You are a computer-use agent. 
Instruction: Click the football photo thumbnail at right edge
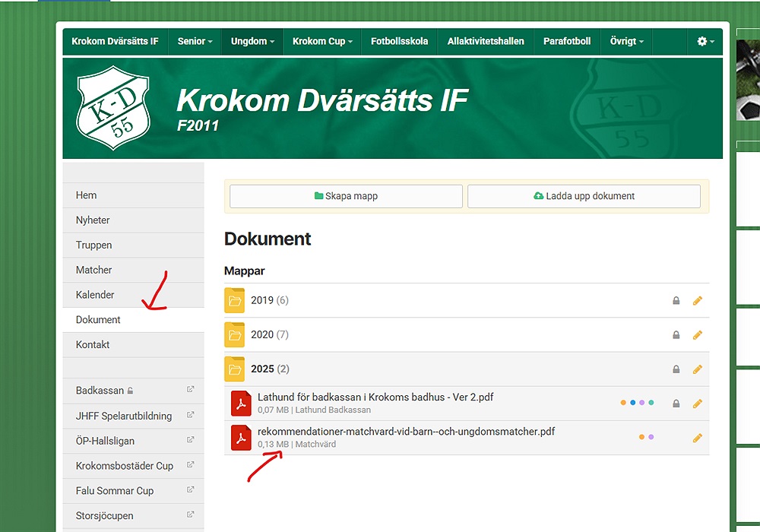[748, 81]
